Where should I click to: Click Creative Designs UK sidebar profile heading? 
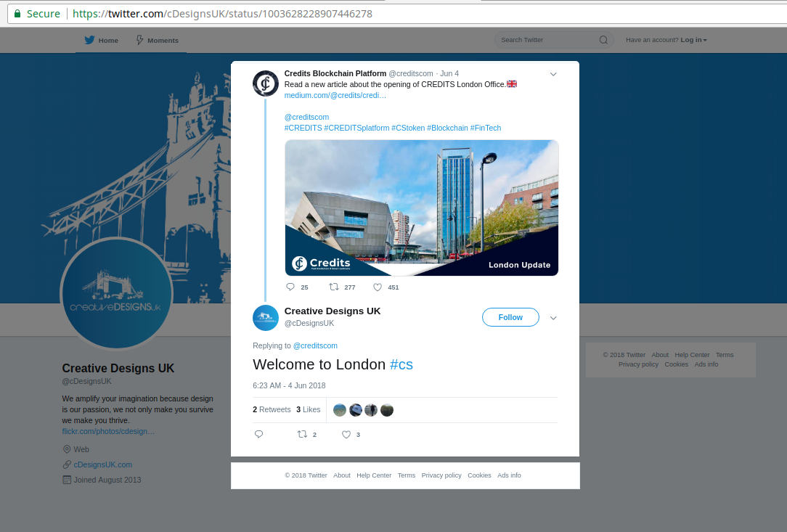click(118, 368)
